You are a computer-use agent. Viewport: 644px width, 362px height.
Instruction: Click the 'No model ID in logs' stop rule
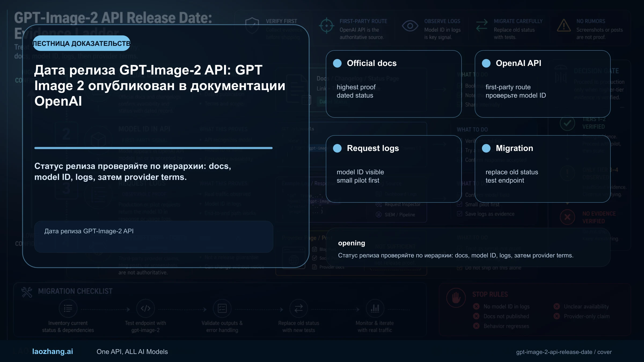(506, 306)
